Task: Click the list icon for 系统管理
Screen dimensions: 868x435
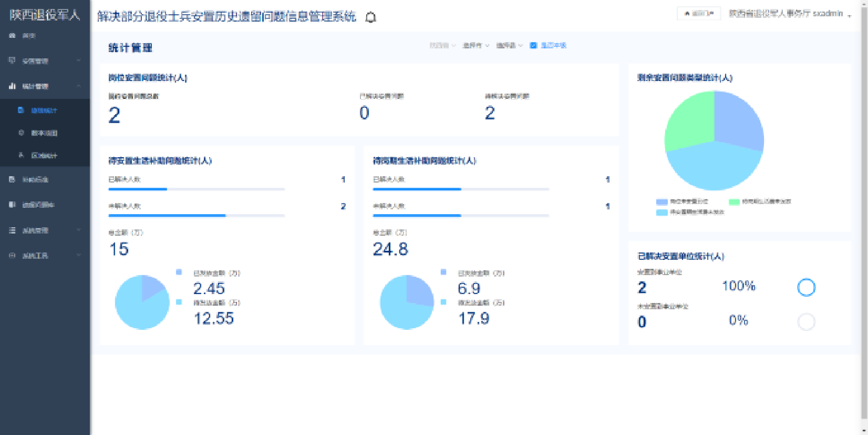Action: [12, 230]
